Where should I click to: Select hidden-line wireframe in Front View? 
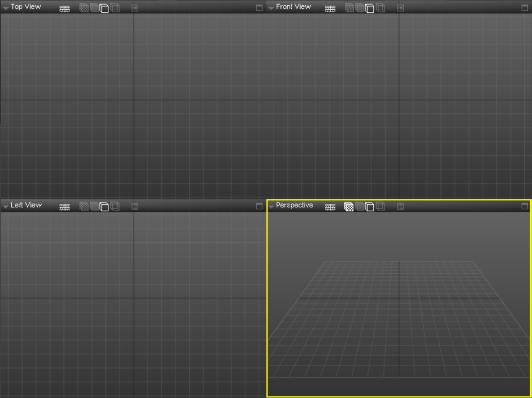pyautogui.click(x=370, y=8)
